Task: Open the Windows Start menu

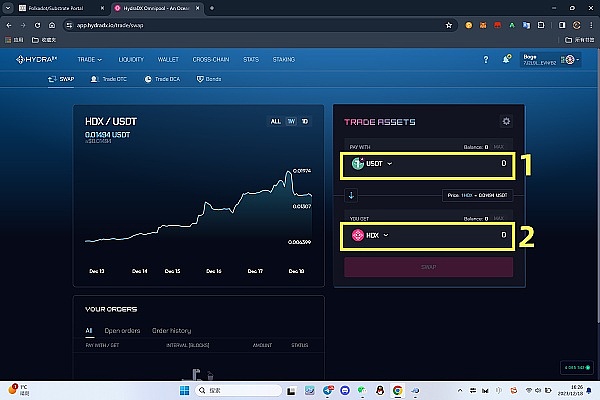Action: [183, 389]
